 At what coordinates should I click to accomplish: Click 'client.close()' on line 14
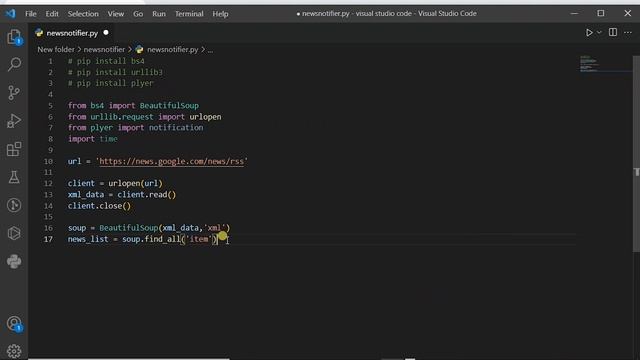point(99,206)
